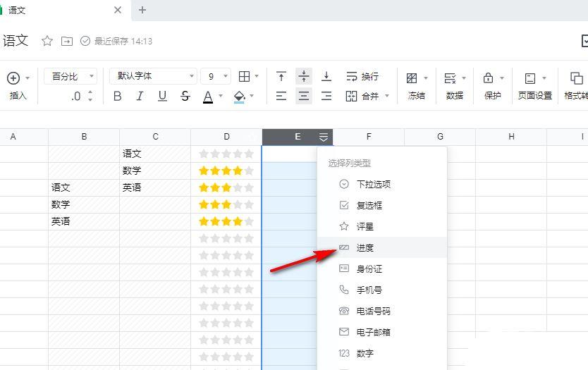
Task: Apply strikethrough formatting
Action: [185, 96]
